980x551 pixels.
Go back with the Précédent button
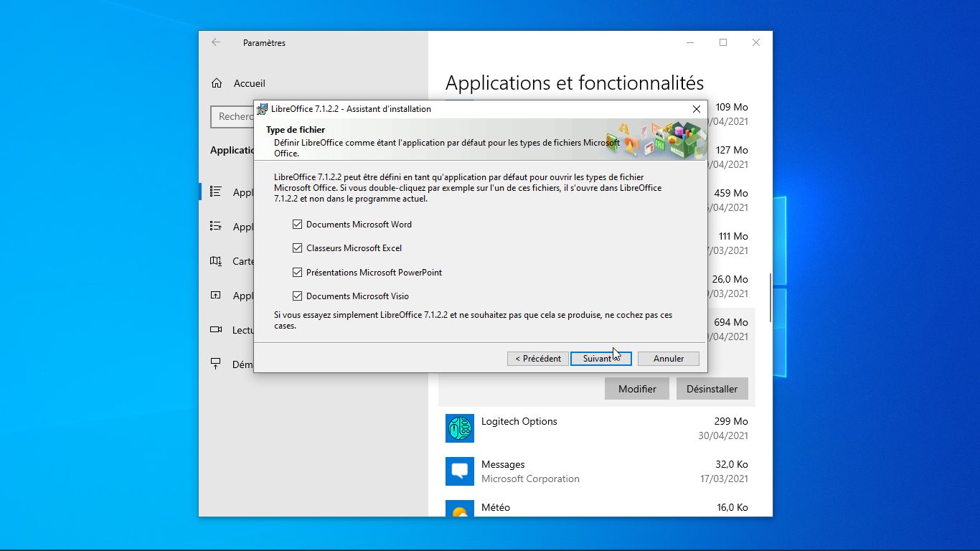537,359
